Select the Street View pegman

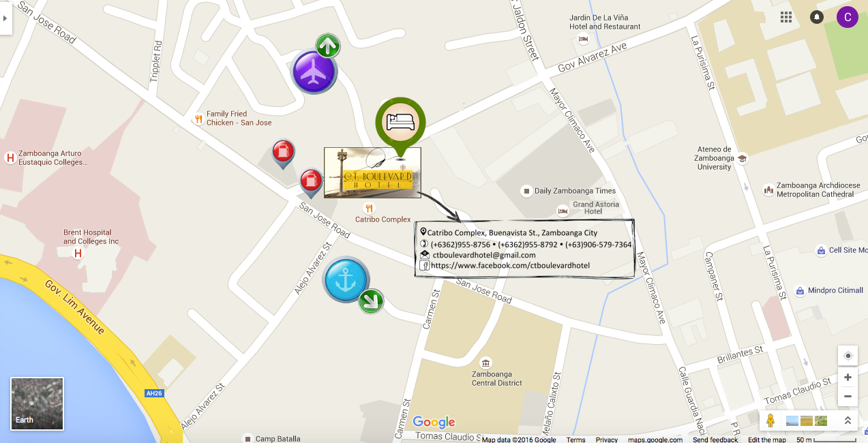pyautogui.click(x=770, y=421)
